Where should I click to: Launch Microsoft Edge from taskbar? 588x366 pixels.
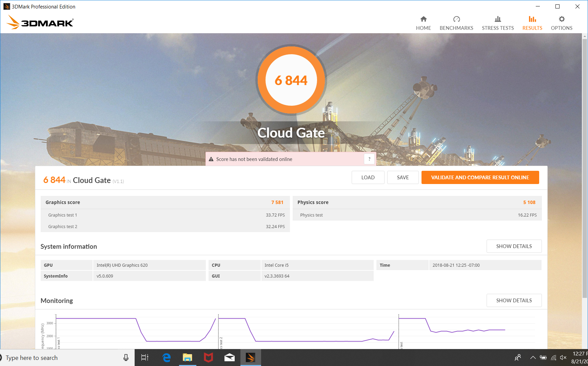coord(166,358)
